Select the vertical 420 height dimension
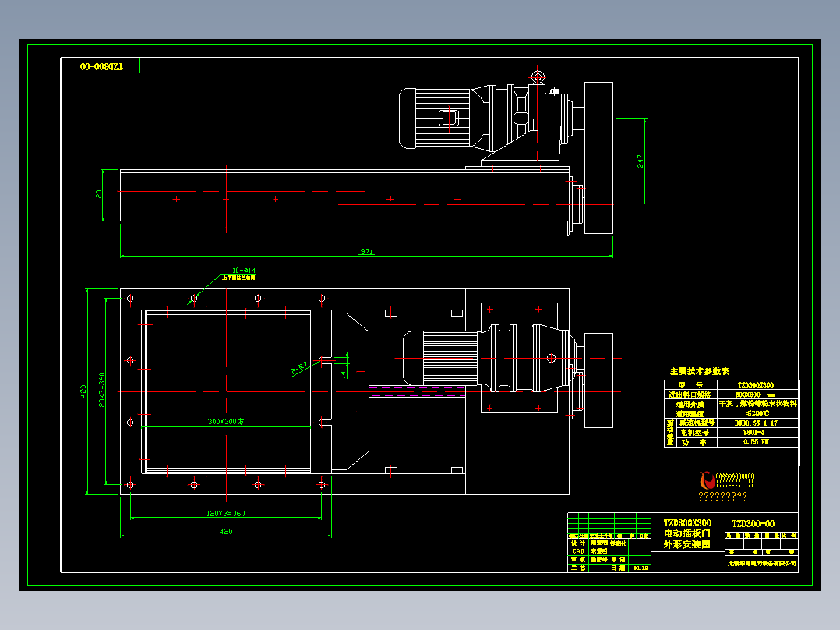This screenshot has width=840, height=630. click(83, 391)
